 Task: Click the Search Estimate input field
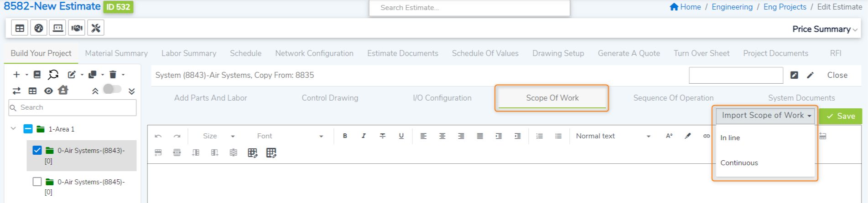click(x=469, y=8)
